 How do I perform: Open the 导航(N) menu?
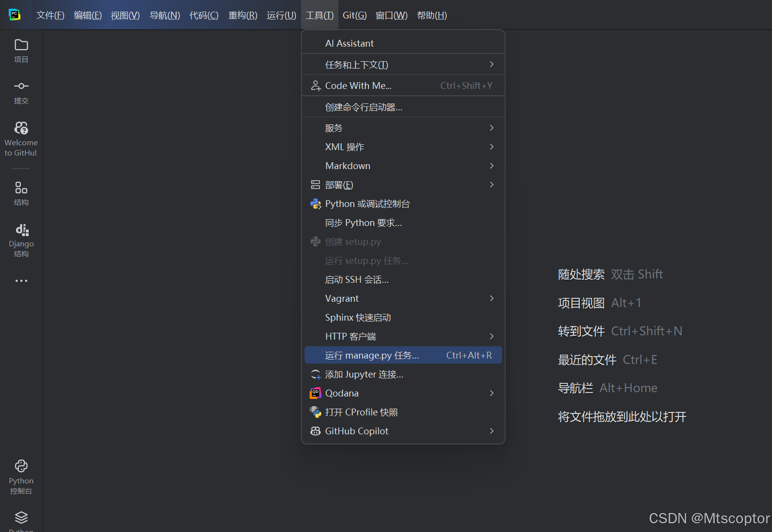(165, 15)
